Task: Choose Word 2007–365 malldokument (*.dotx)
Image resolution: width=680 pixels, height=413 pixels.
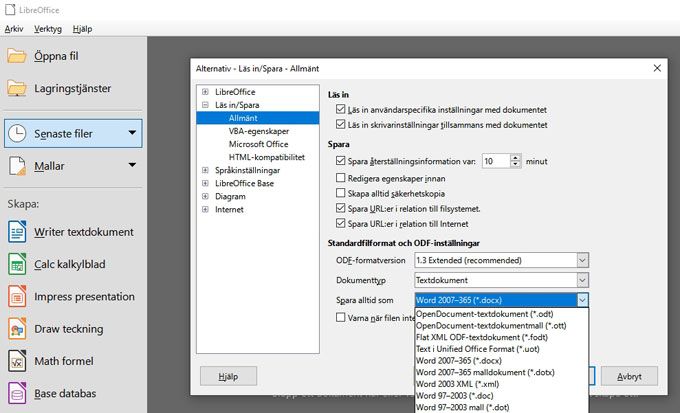Action: 502,372
